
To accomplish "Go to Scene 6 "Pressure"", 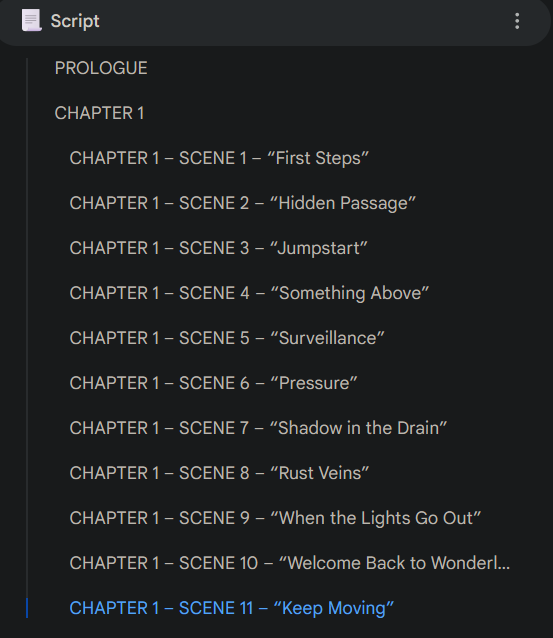I will [213, 383].
